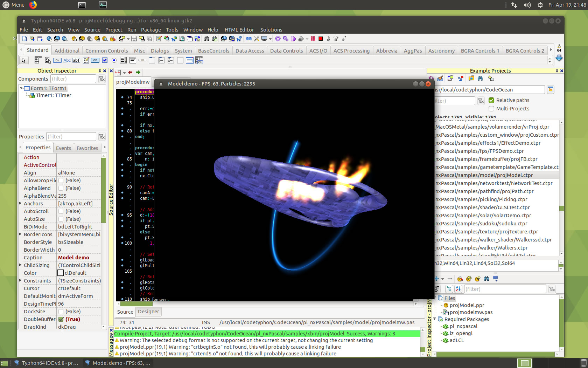The image size is (588, 368).
Task: Open the HTML Editor menu
Action: (239, 30)
